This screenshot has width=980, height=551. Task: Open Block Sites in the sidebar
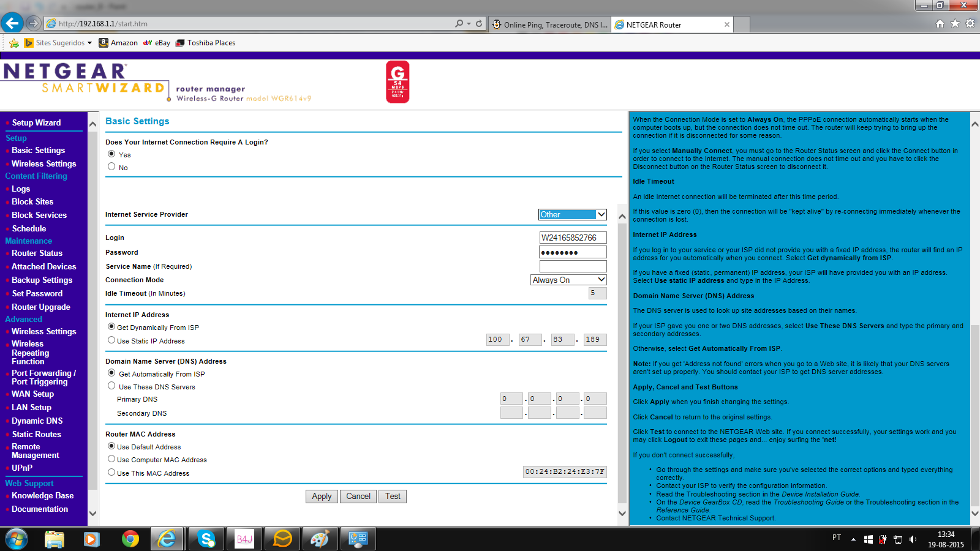[32, 201]
